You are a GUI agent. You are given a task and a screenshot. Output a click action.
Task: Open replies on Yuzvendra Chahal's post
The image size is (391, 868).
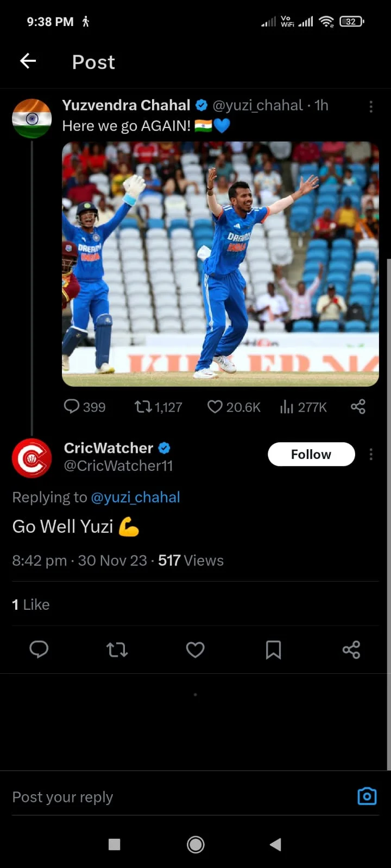(72, 406)
